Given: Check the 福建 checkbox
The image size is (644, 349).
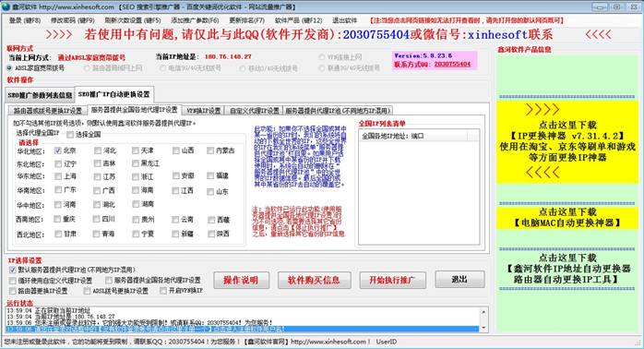Looking at the screenshot, I should coord(210,176).
